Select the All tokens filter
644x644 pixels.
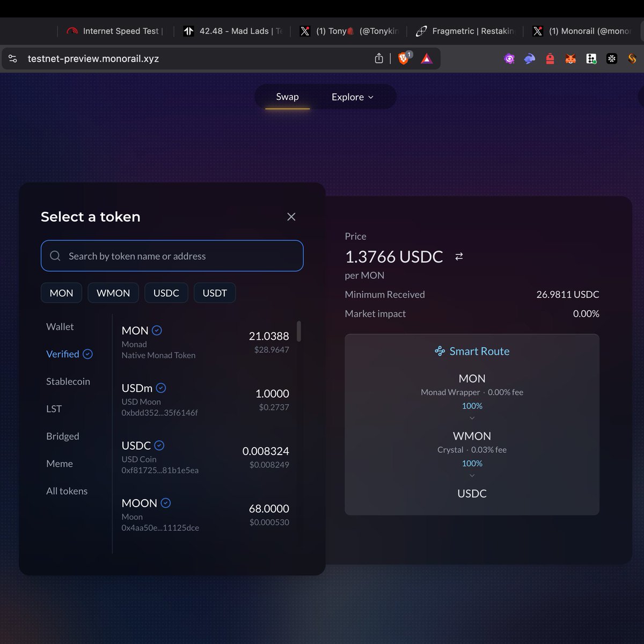[x=67, y=491]
